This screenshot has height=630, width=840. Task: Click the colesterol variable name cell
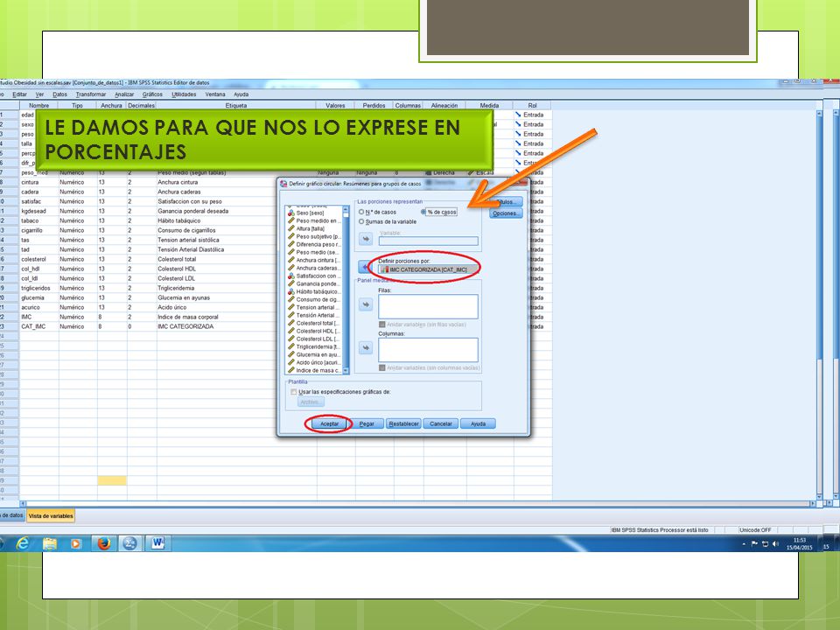pos(38,259)
